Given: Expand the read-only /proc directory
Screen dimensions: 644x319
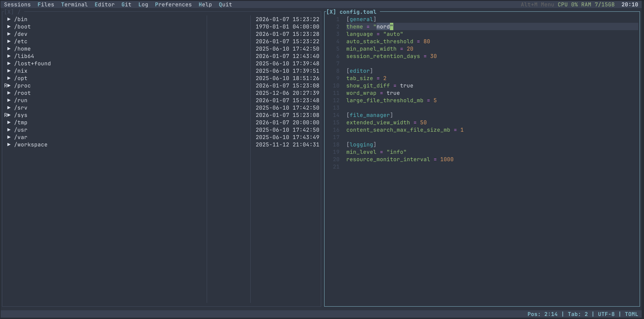Looking at the screenshot, I should coord(9,86).
